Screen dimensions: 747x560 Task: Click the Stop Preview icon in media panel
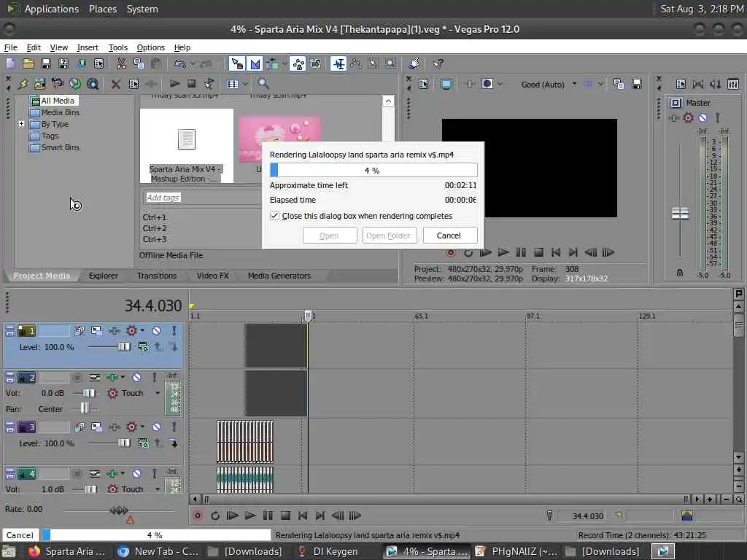tap(192, 84)
